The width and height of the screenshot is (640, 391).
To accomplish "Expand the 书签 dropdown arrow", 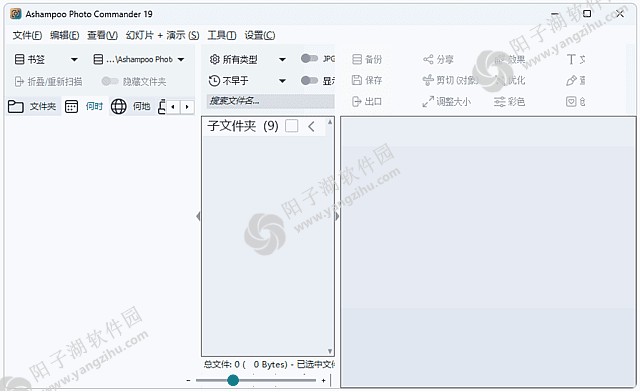I will [x=74, y=60].
